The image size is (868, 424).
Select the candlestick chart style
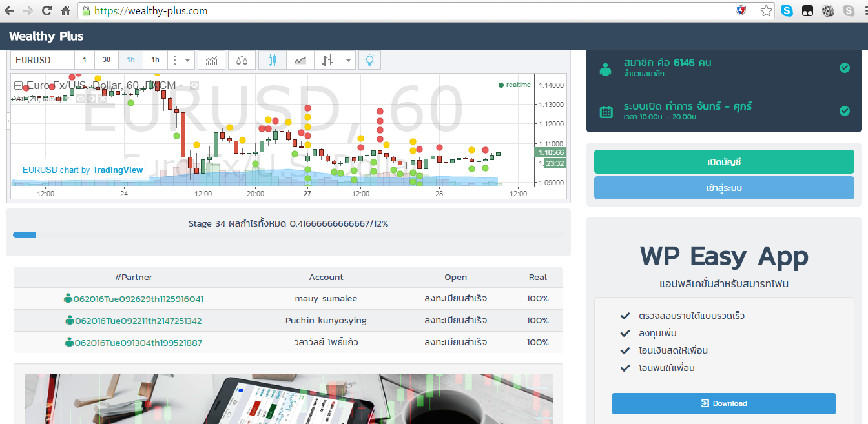click(x=272, y=60)
